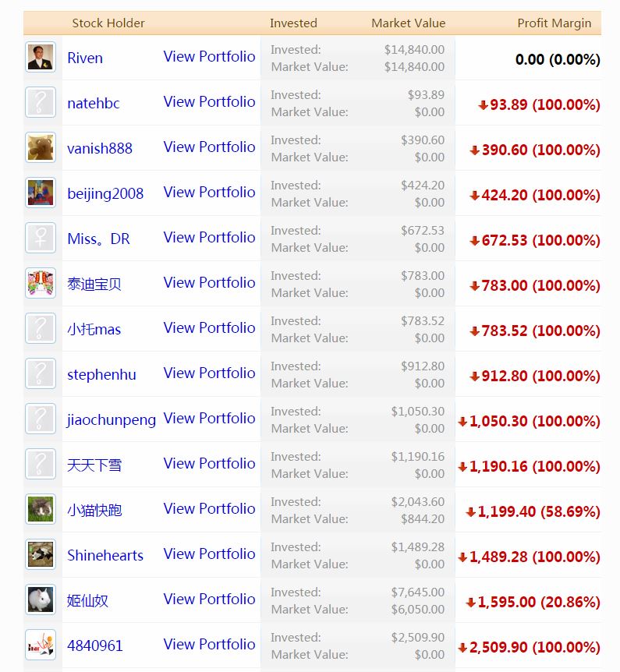
Task: Open Shinehearts' avatar picture
Action: (41, 555)
